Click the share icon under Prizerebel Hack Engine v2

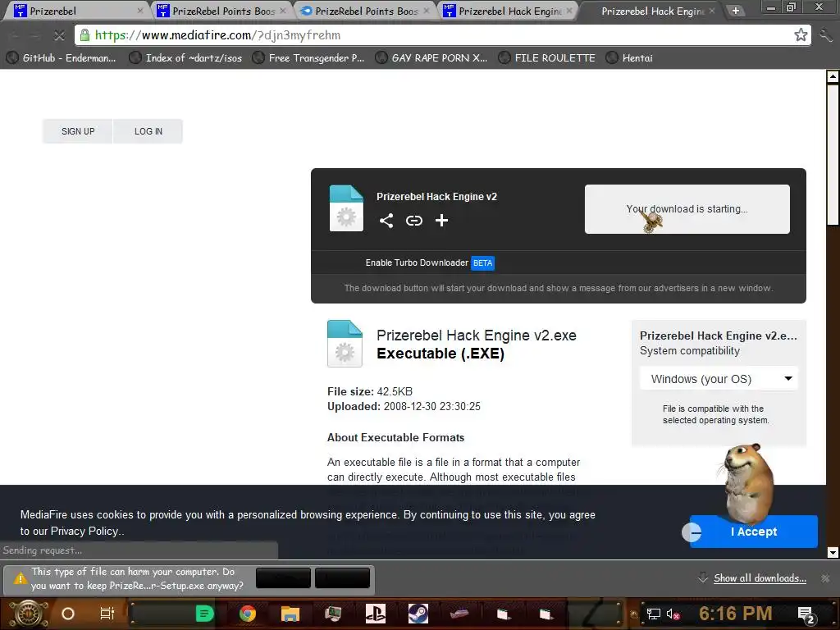[386, 220]
